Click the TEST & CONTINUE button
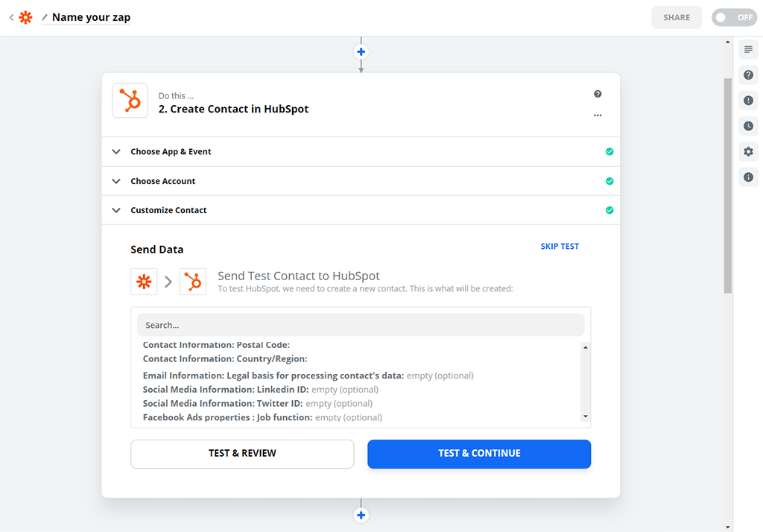The height and width of the screenshot is (532, 763). 479,454
